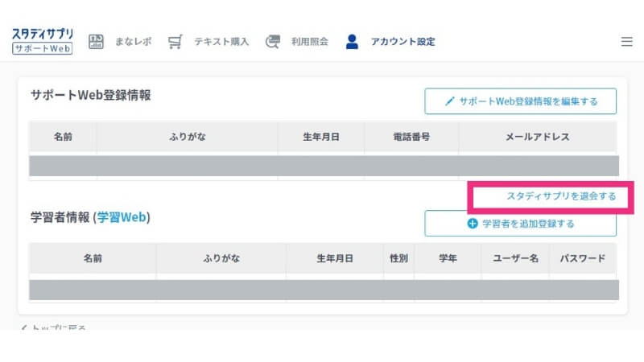Click スタディサプリを退会する link

click(561, 195)
